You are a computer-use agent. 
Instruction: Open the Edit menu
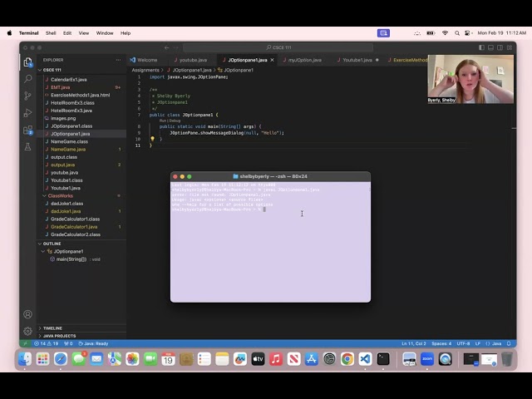coord(67,33)
